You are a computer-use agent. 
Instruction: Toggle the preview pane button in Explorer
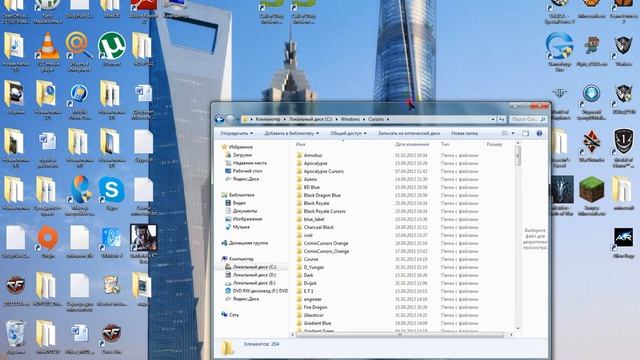point(526,133)
